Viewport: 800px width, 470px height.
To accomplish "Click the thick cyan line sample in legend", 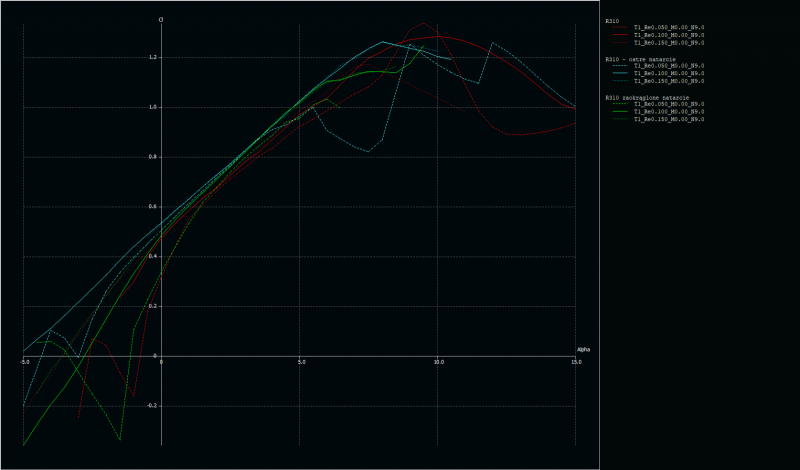I will [x=619, y=74].
